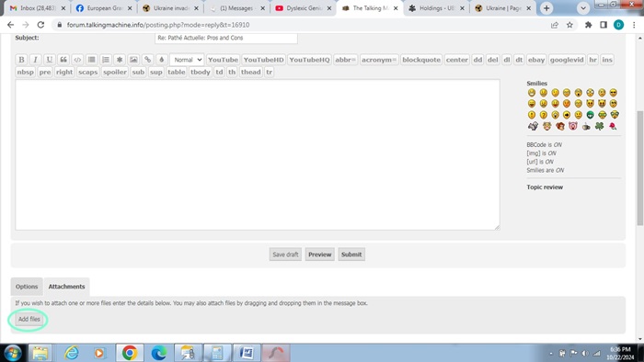The width and height of the screenshot is (644, 362).
Task: Switch to the Dyslexic Genius YouTube tab
Action: coord(303,8)
